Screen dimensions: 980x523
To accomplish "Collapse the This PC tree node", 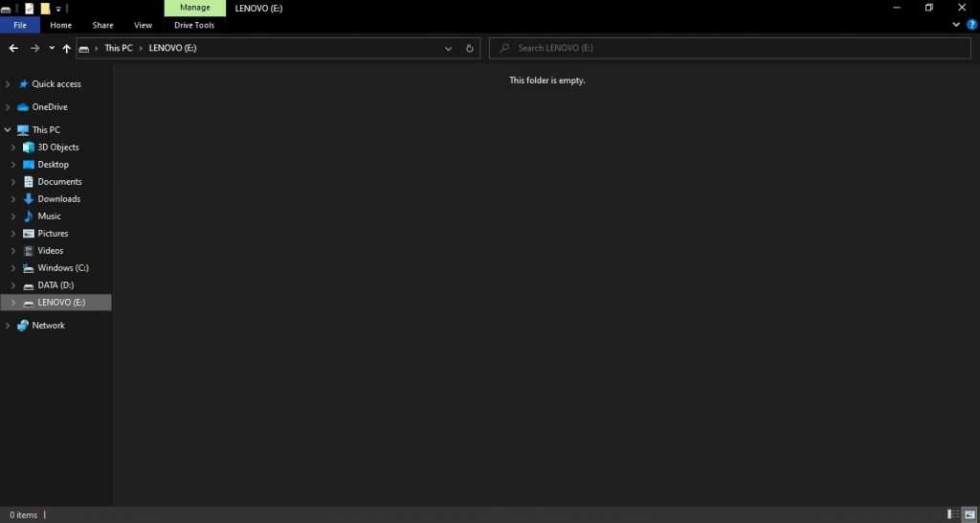I will (x=8, y=129).
